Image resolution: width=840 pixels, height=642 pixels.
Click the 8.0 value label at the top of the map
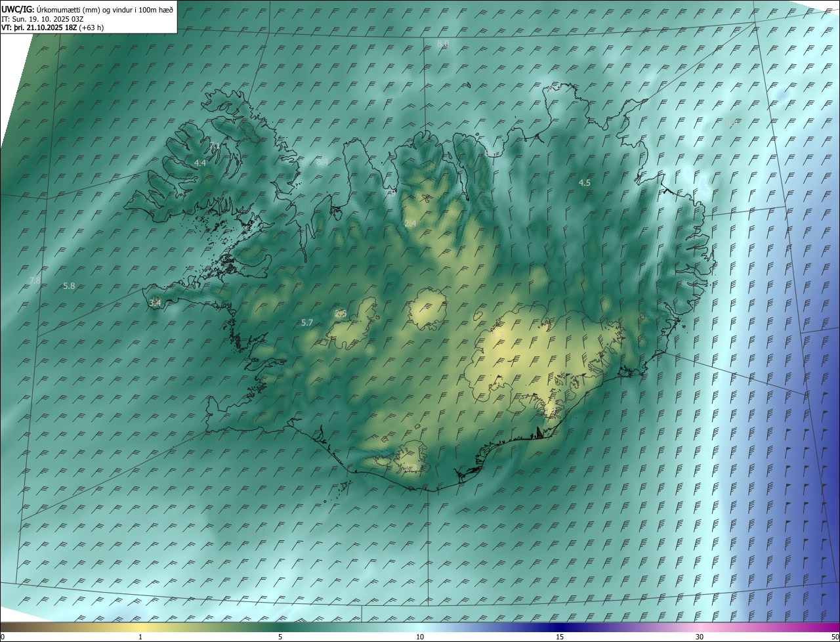point(442,43)
